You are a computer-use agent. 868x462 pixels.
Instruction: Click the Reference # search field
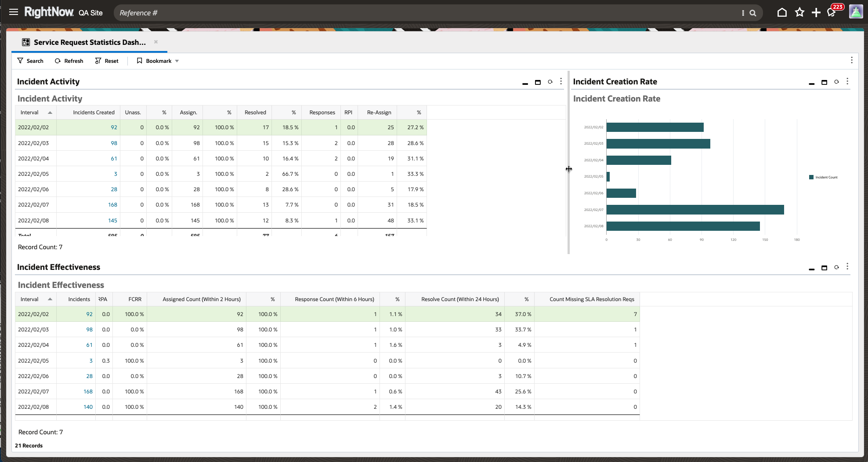click(426, 13)
